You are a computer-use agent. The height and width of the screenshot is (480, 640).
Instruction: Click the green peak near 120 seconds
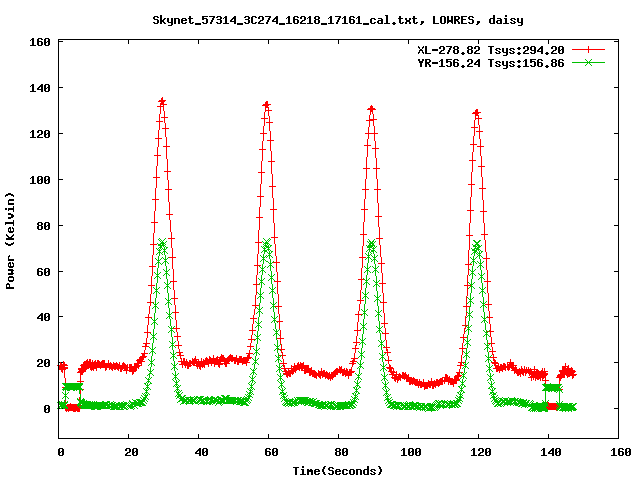(x=476, y=244)
